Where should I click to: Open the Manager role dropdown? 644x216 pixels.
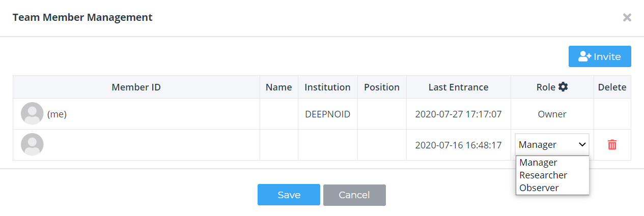(x=552, y=144)
